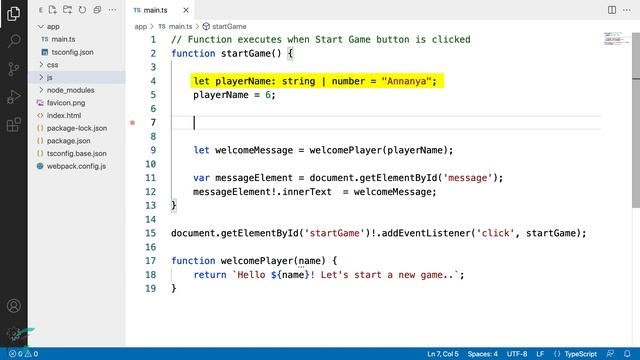Open the Search view in activity bar
The image size is (640, 360).
(x=13, y=40)
